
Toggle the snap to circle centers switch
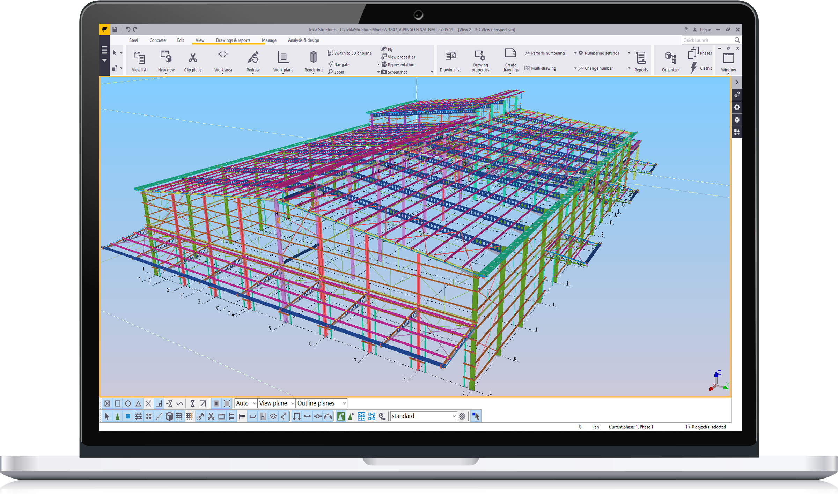pos(128,403)
